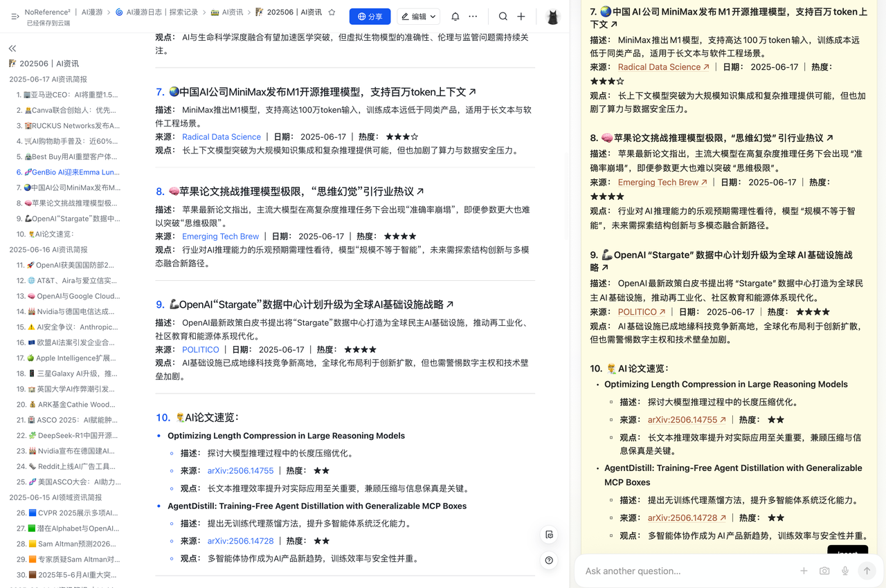The image size is (886, 588).
Task: Create new with the top plus icon
Action: point(521,17)
